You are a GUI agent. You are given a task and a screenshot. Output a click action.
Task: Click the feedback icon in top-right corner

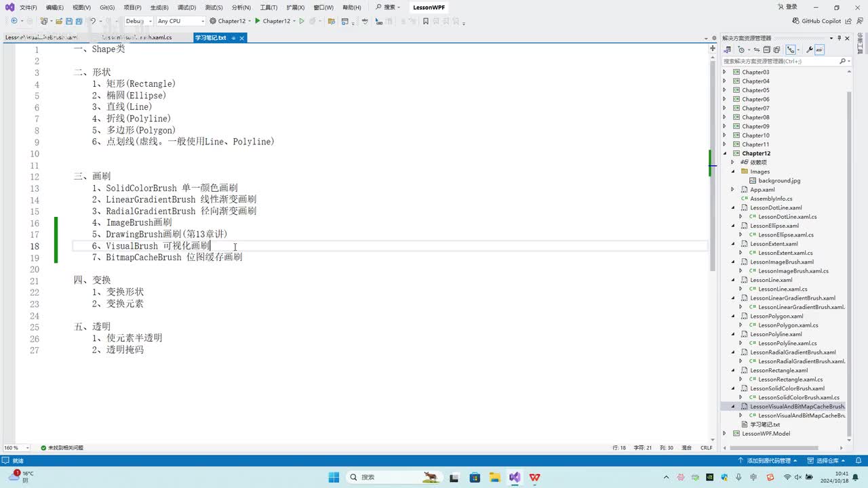[860, 21]
